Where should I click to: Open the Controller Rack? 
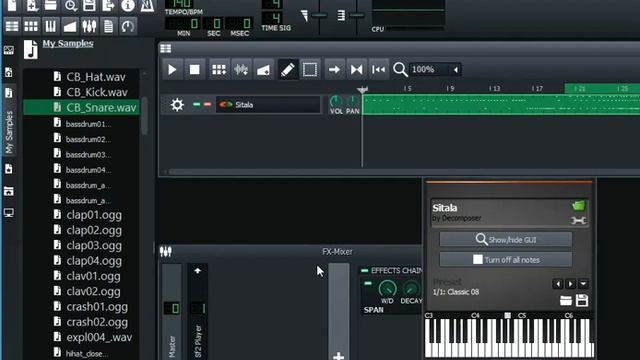[128, 27]
